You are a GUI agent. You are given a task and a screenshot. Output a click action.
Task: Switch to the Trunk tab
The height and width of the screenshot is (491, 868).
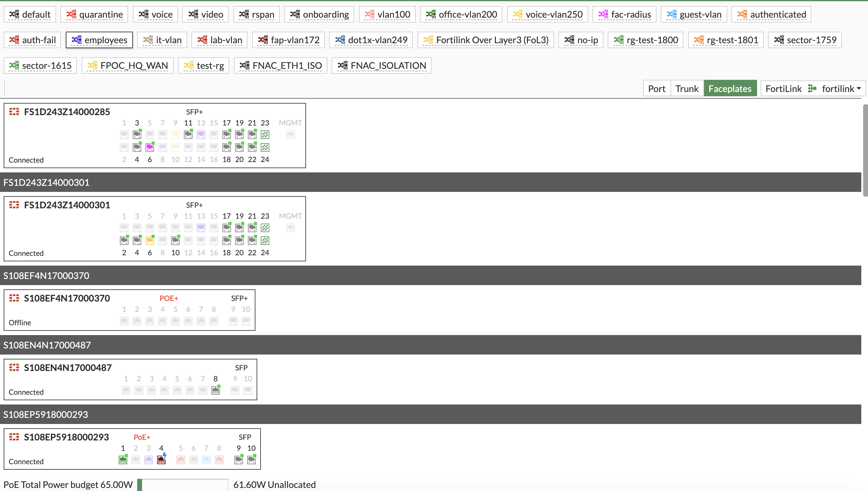(x=686, y=88)
